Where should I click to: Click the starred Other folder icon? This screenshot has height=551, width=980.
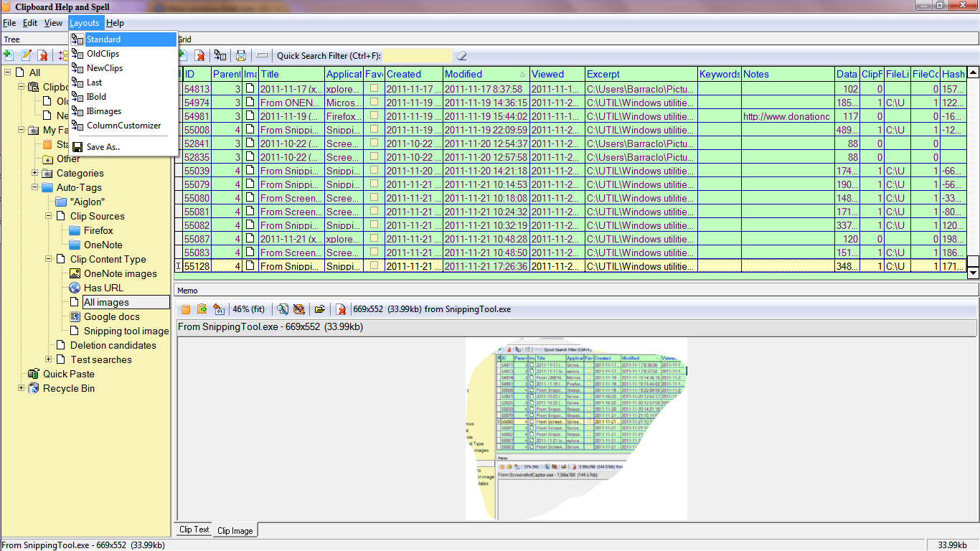pos(47,159)
